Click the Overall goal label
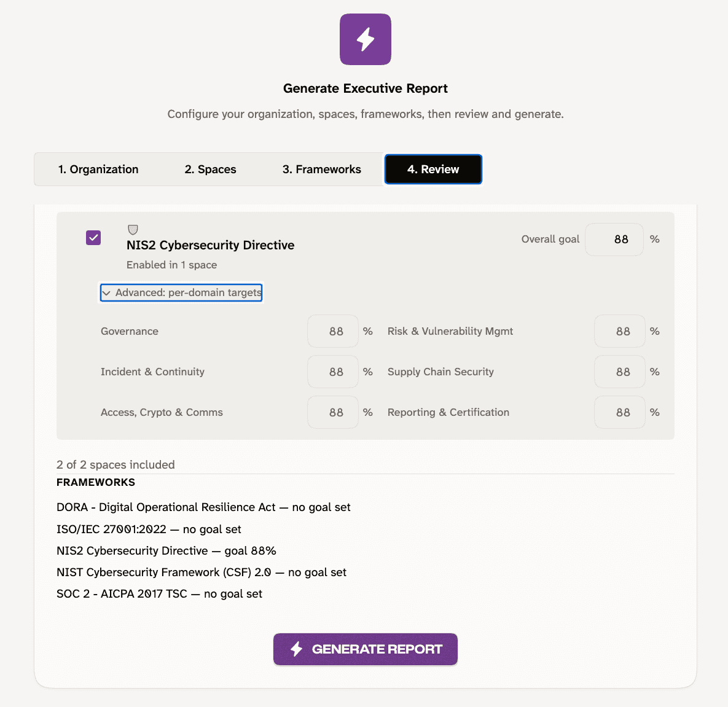Image resolution: width=728 pixels, height=707 pixels. pyautogui.click(x=550, y=239)
